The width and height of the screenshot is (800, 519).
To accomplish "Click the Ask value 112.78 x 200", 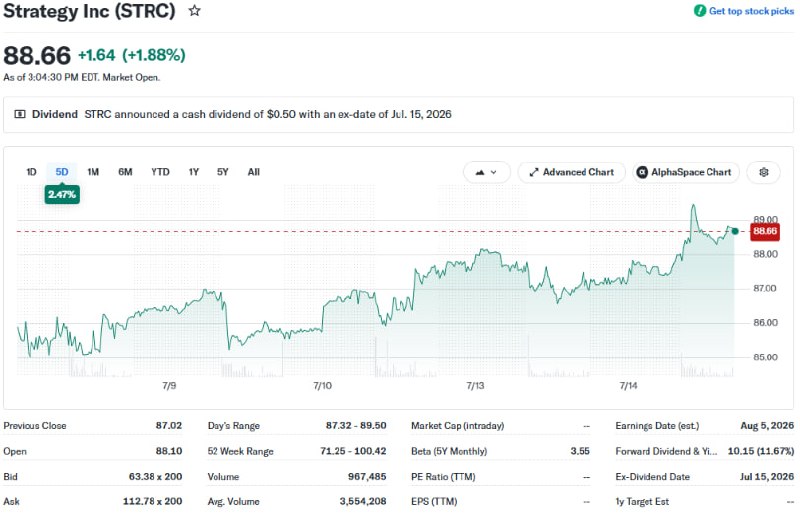I will [x=153, y=501].
